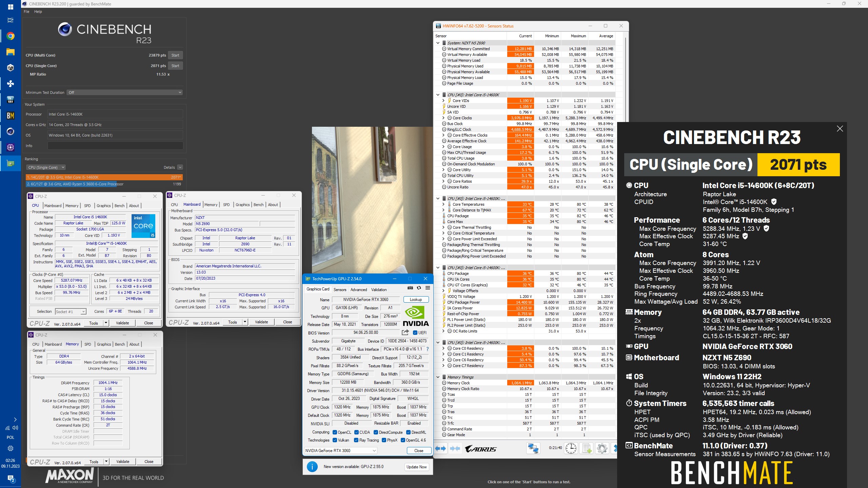Click the Close button in GPU-Z
The height and width of the screenshot is (488, 868).
419,451
